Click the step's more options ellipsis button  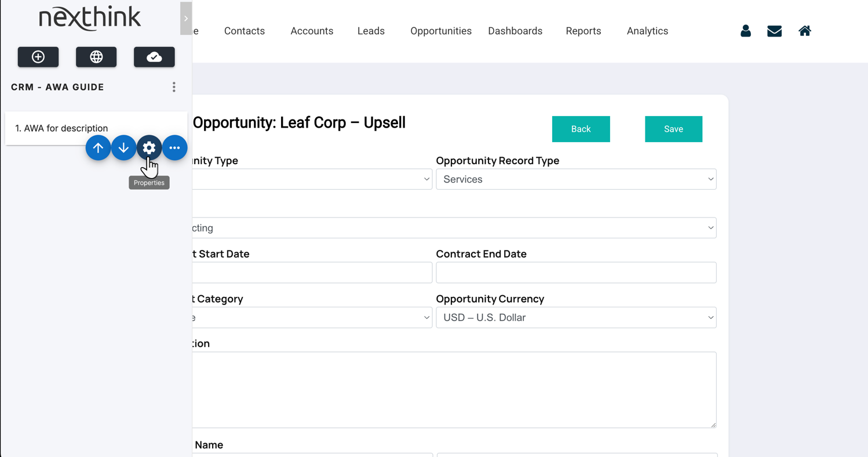click(x=174, y=148)
